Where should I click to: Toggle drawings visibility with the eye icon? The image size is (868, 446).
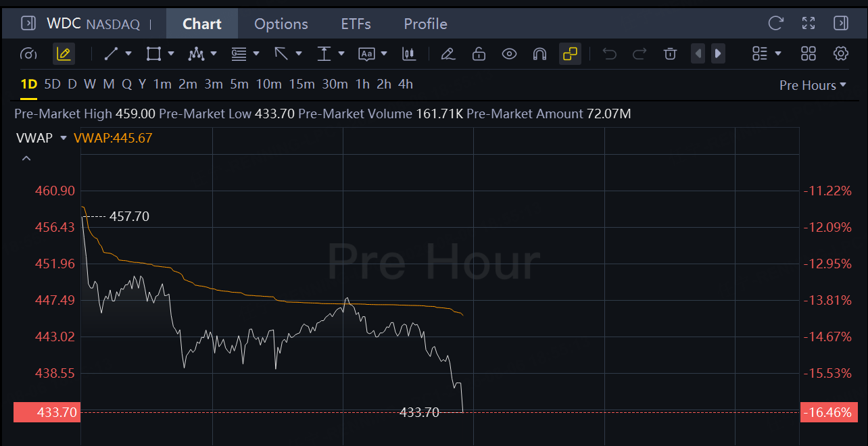click(509, 53)
